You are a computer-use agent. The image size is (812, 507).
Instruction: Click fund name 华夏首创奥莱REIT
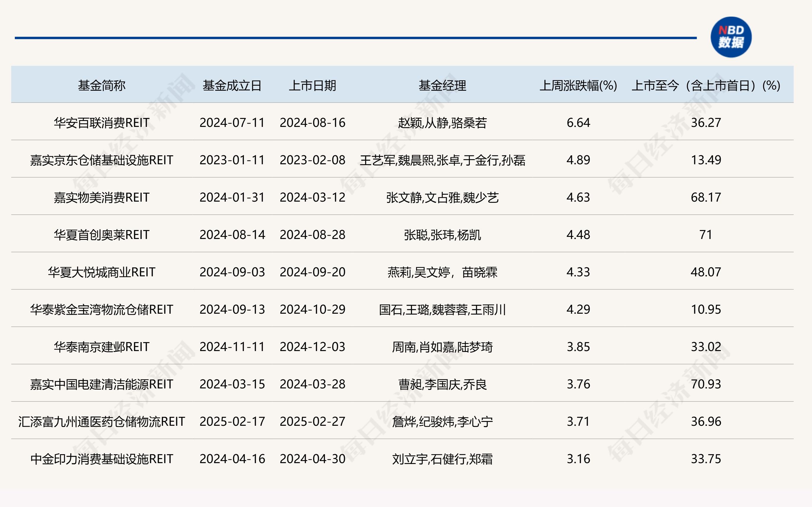tap(102, 235)
